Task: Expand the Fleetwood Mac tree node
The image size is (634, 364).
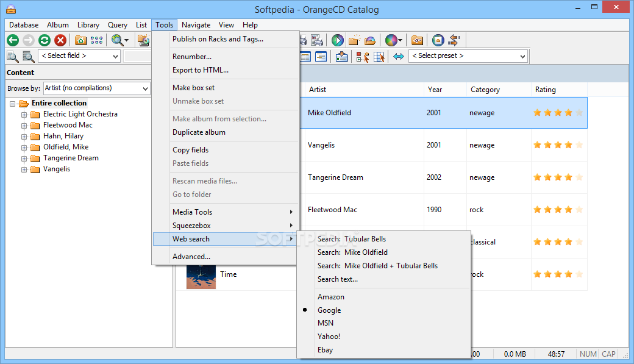Action: coord(24,126)
